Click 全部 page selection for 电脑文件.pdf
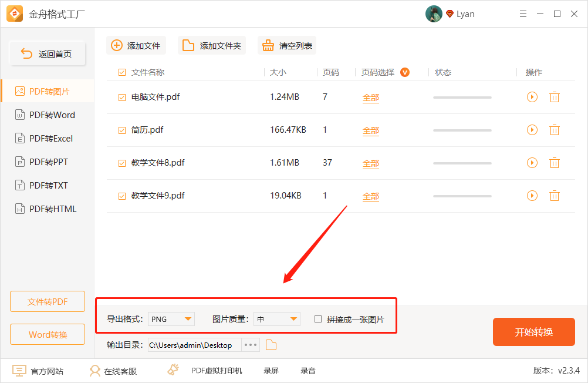 coord(371,98)
